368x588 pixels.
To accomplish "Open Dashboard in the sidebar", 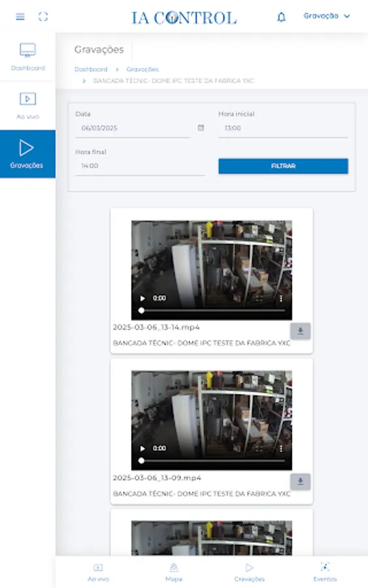I will click(27, 57).
